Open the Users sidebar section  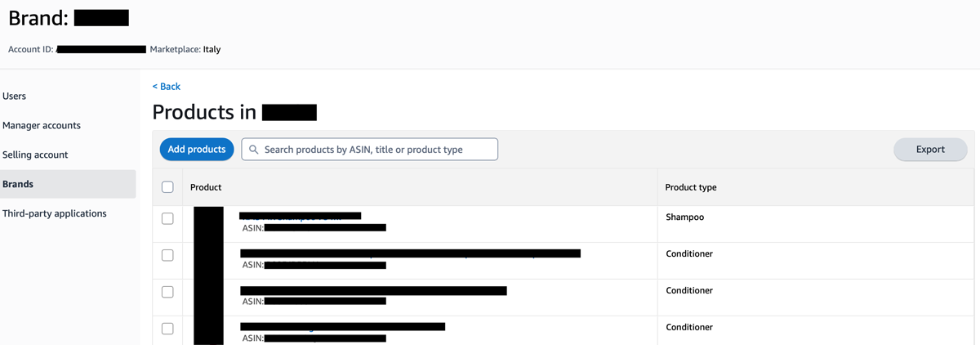pos(15,96)
